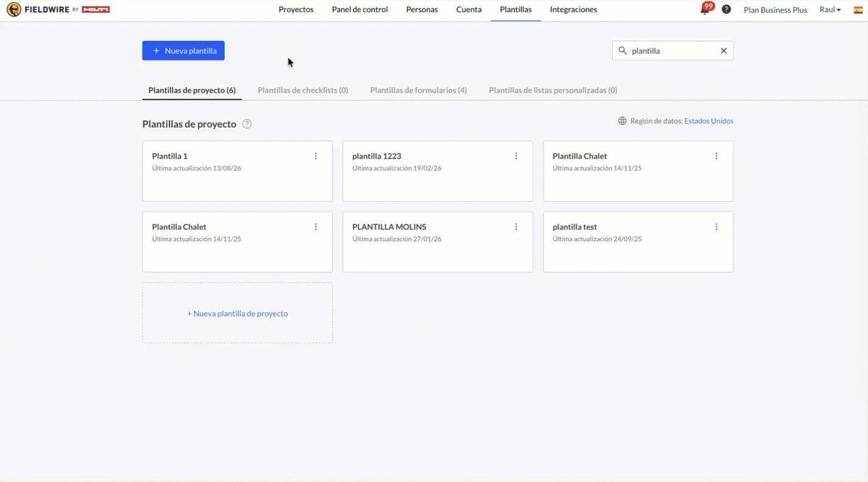The width and height of the screenshot is (868, 482).
Task: Follow the Estados Unidos link
Action: pyautogui.click(x=709, y=121)
